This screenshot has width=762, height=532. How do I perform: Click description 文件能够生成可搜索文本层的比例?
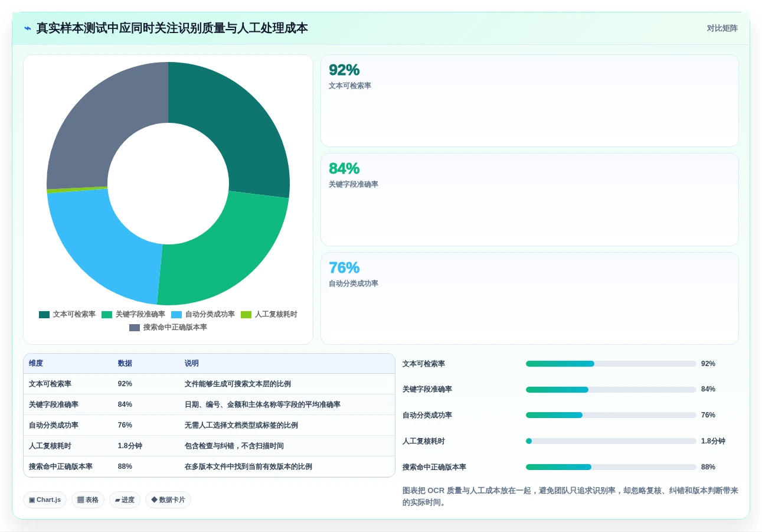238,384
